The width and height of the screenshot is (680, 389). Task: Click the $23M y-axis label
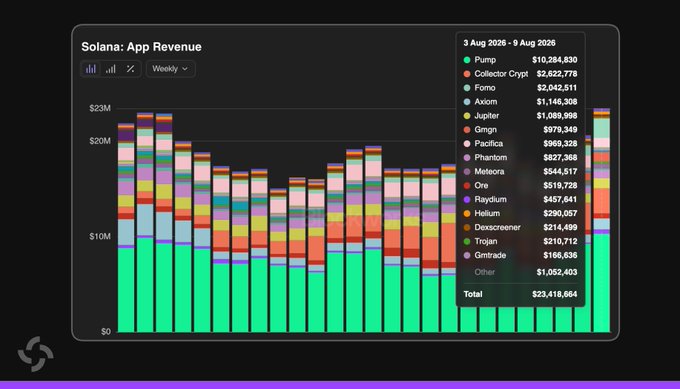pos(100,108)
